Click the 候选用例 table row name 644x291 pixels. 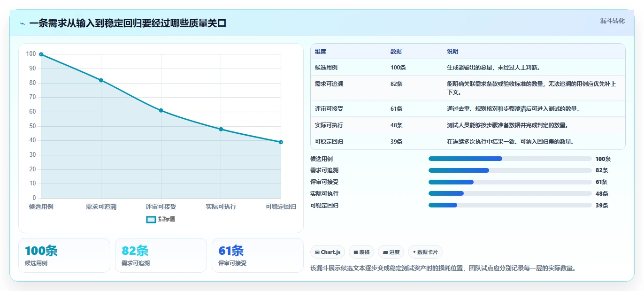tap(326, 68)
